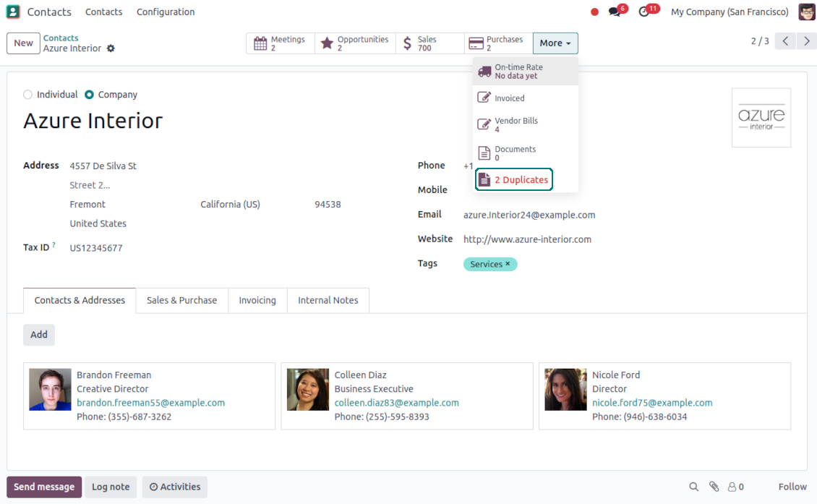Select the Individual radio button
This screenshot has width=817, height=504.
pyautogui.click(x=28, y=95)
